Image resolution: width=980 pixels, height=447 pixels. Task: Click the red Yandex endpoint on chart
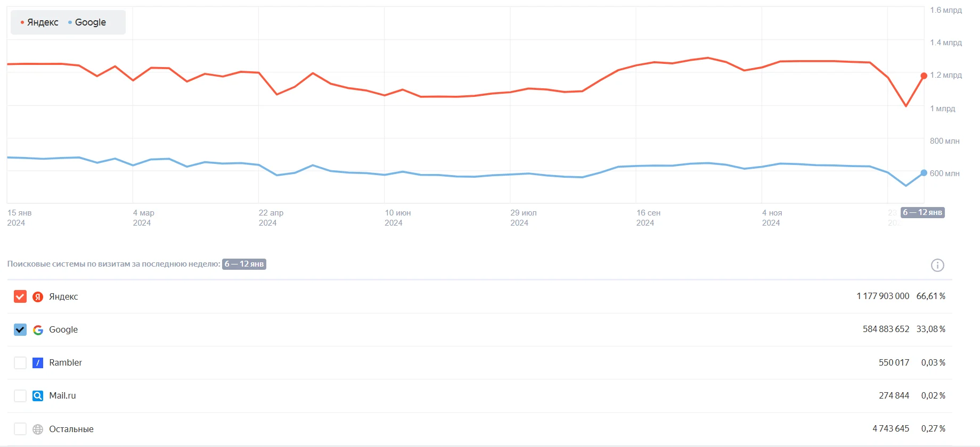tap(924, 76)
